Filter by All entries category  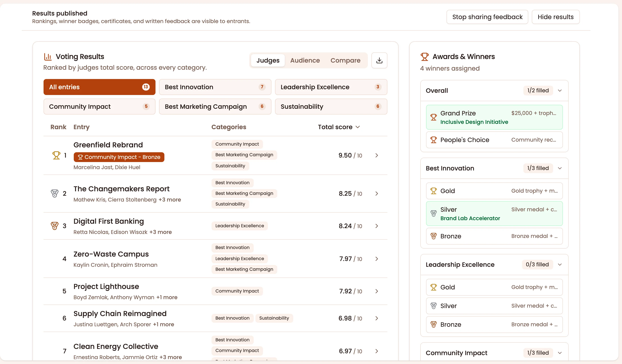(x=100, y=87)
